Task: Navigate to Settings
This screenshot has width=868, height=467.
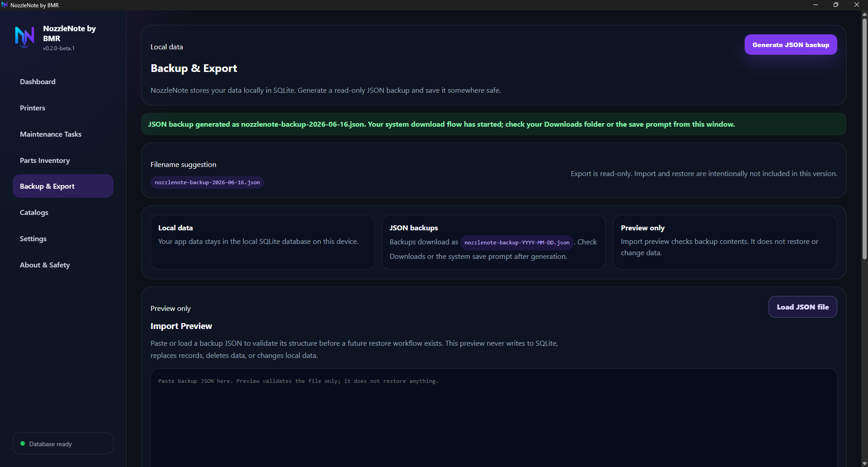Action: [63, 238]
